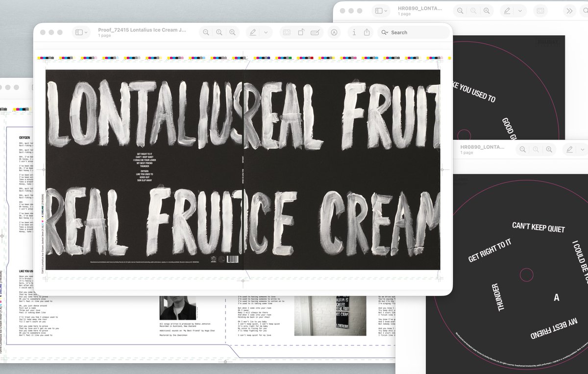Select highlight pen in upper HR0890 window
The width and height of the screenshot is (588, 374).
[x=507, y=10]
